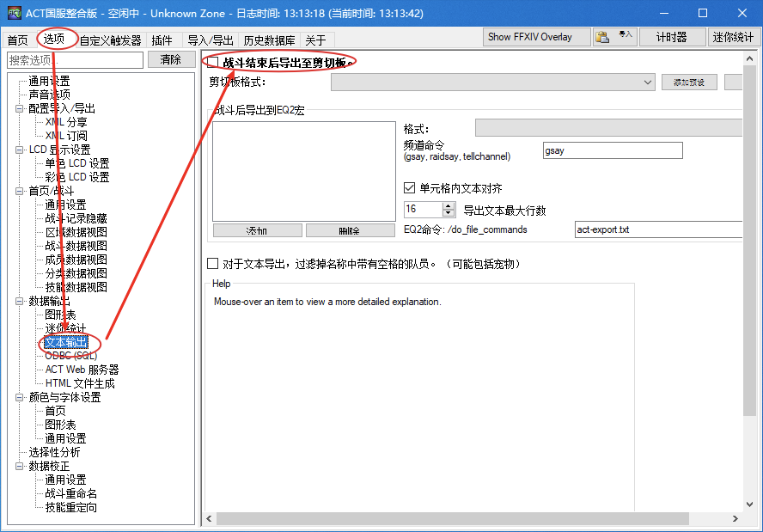Select 战斗数据视图 tree item
Image resolution: width=763 pixels, height=532 pixels.
click(x=76, y=246)
